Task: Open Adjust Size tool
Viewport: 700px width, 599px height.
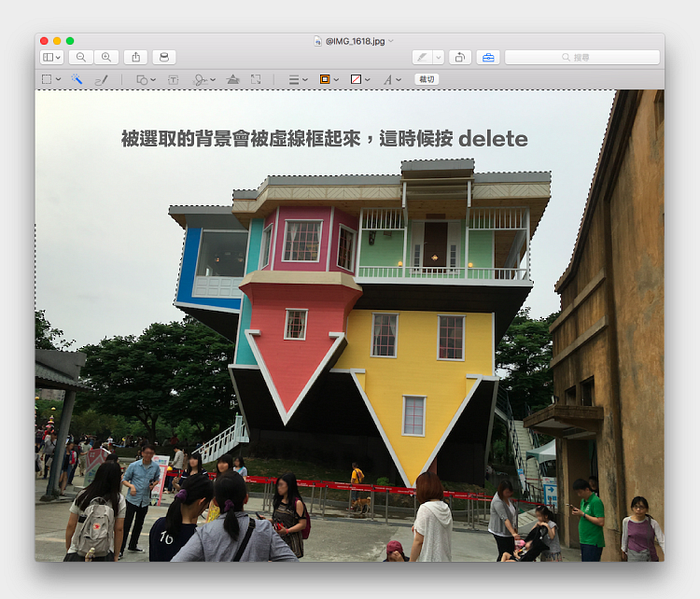Action: pyautogui.click(x=256, y=79)
